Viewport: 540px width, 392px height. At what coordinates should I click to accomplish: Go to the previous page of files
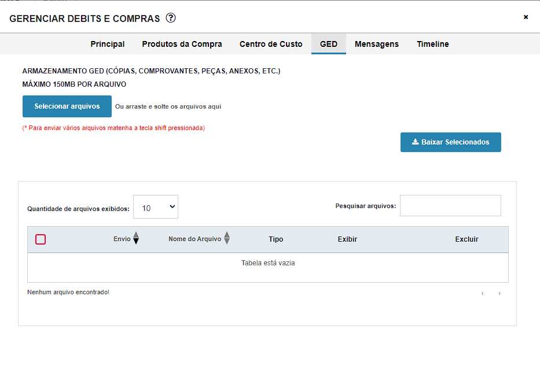pos(483,293)
